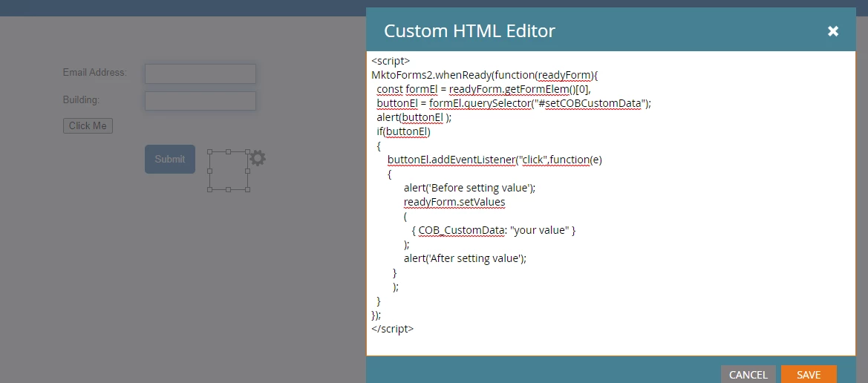
Task: Click the readyForm.setValues line
Action: (454, 202)
